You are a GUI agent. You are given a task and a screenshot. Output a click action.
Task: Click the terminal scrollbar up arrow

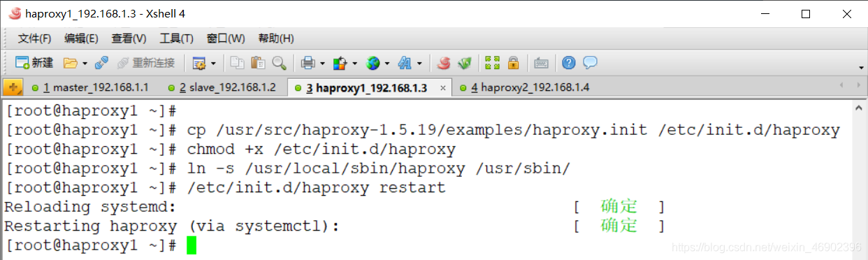pos(860,108)
